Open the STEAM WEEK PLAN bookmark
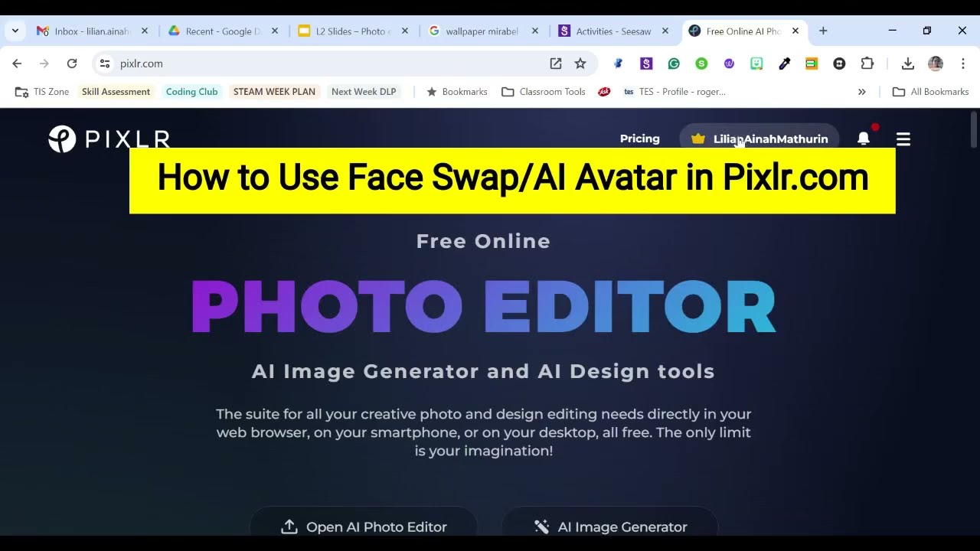This screenshot has height=551, width=980. 274,92
